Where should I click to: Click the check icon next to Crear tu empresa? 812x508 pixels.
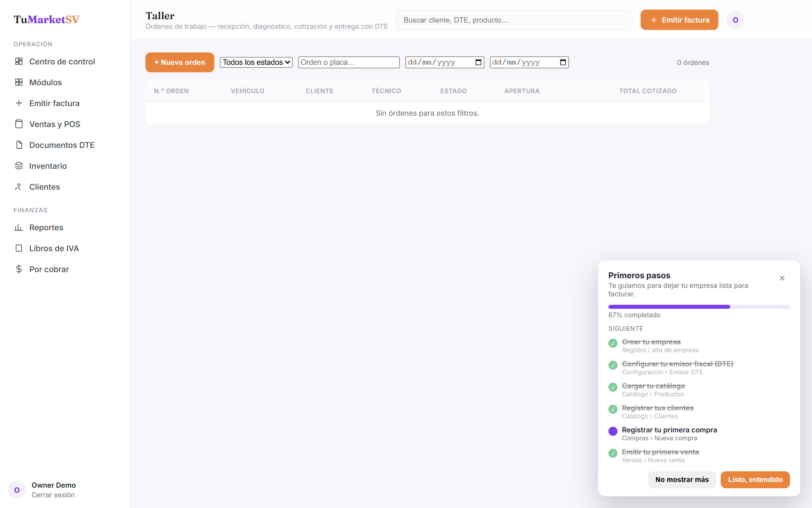coord(613,343)
